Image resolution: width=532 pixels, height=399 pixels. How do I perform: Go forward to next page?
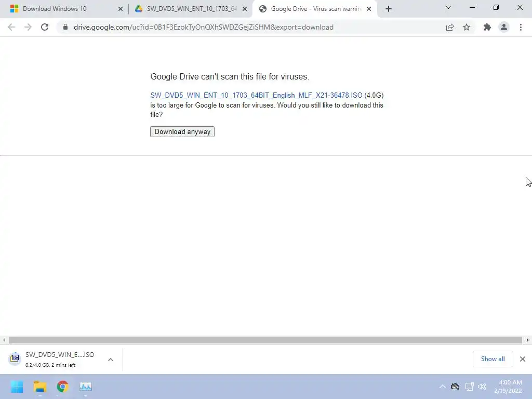[28, 27]
